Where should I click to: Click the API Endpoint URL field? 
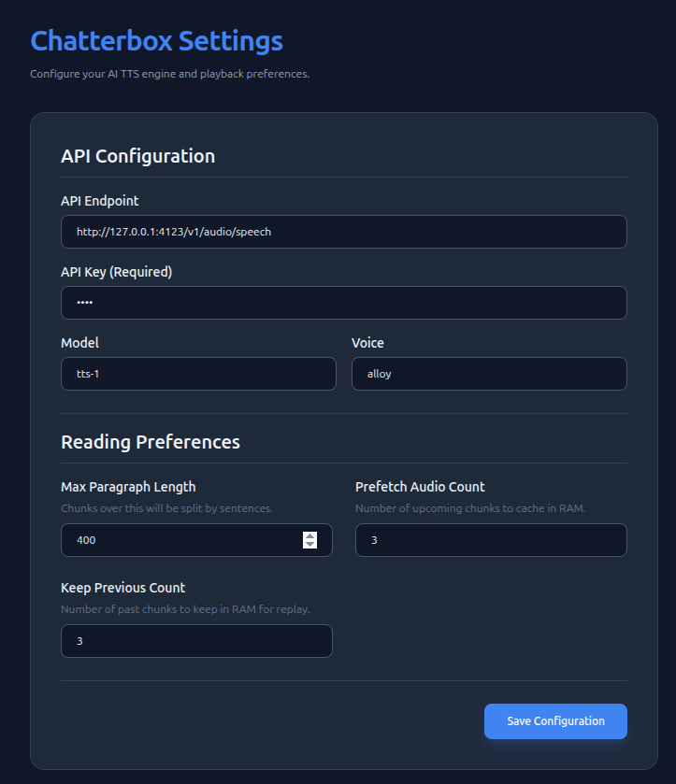343,232
